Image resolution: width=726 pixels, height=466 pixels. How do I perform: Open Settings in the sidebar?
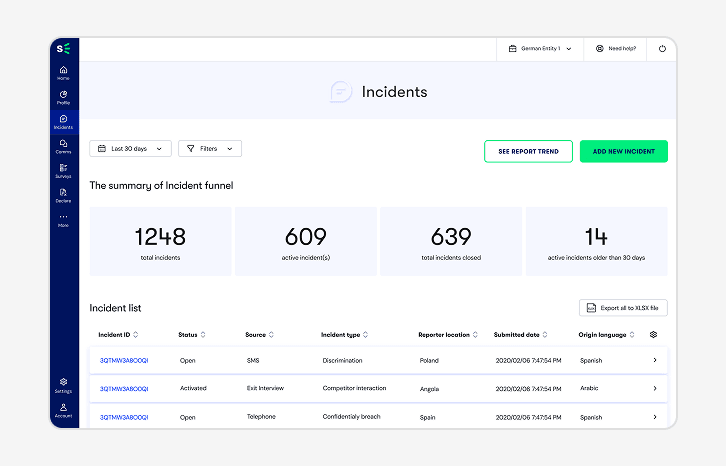[63, 384]
